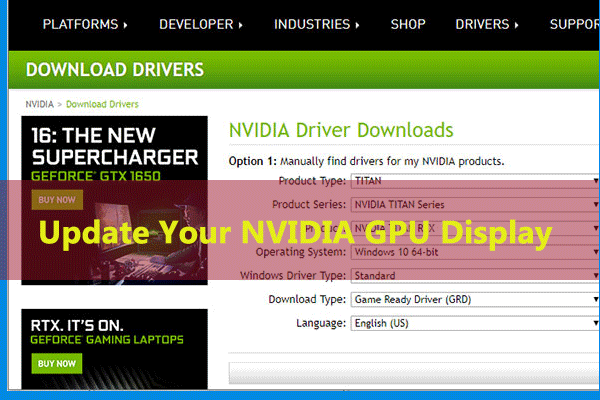The width and height of the screenshot is (600, 400).
Task: Open the Operating System dropdown
Action: 475,252
